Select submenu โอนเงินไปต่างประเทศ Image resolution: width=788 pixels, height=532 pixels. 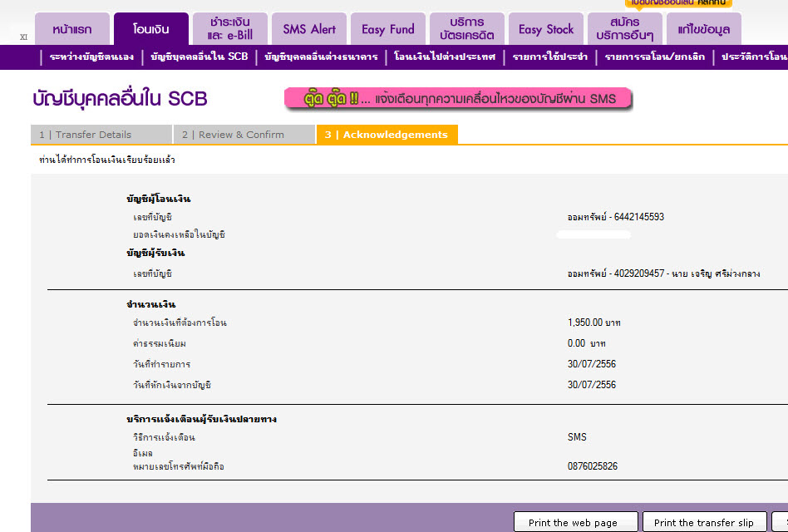coord(445,57)
